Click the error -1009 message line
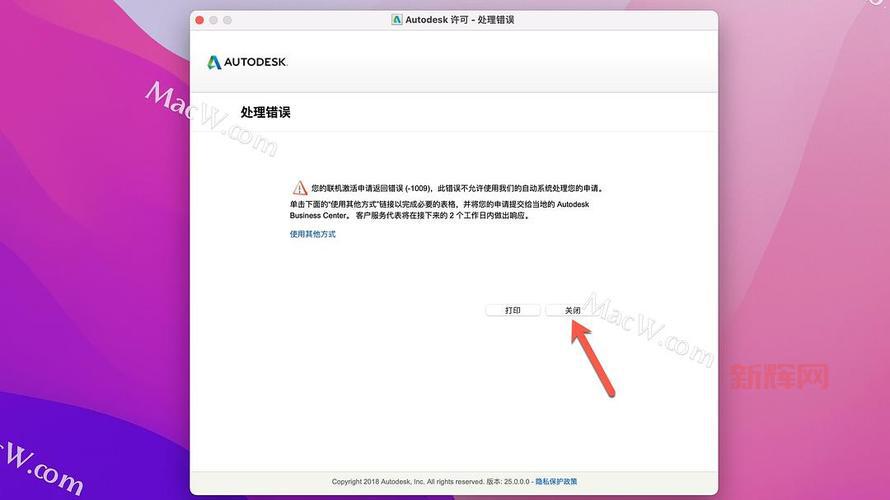Viewport: 890px width, 500px height. click(457, 188)
